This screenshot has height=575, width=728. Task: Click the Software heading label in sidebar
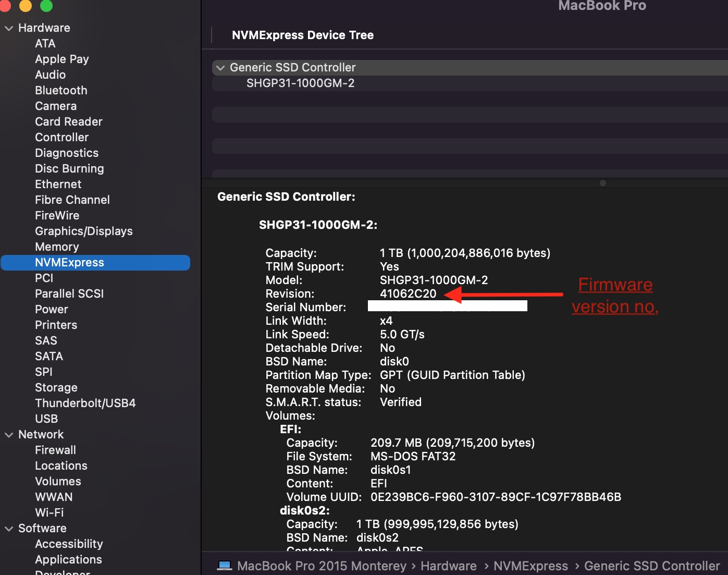(x=42, y=529)
